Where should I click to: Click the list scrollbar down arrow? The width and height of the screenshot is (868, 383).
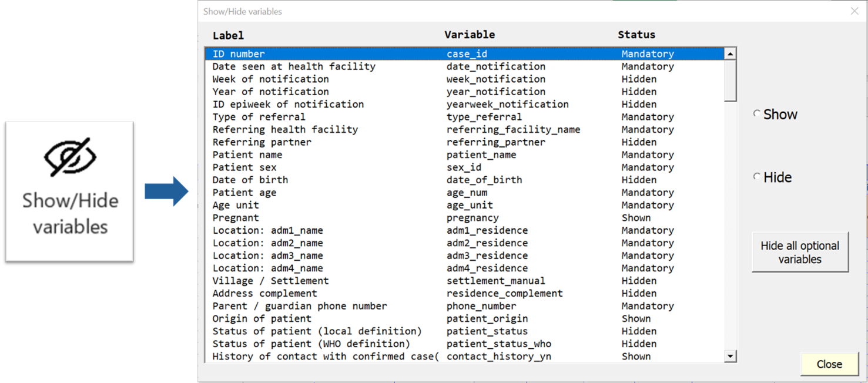coord(730,356)
